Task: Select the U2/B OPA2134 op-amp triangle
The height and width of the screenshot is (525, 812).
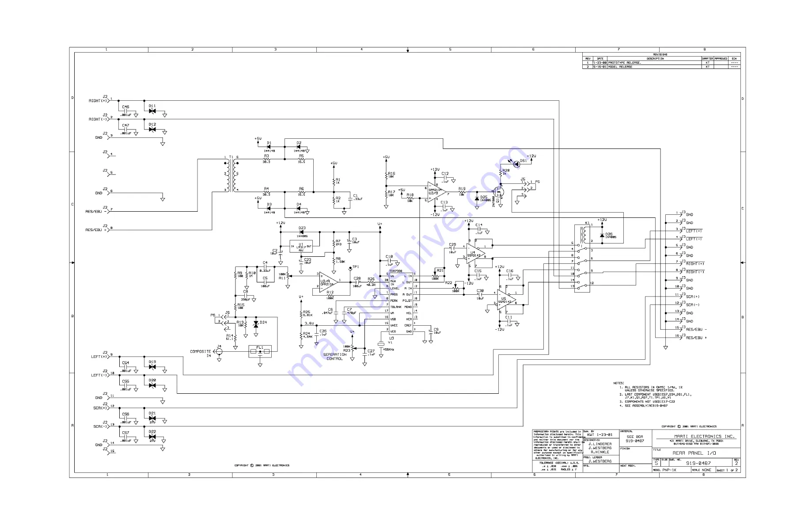Action: click(x=436, y=193)
